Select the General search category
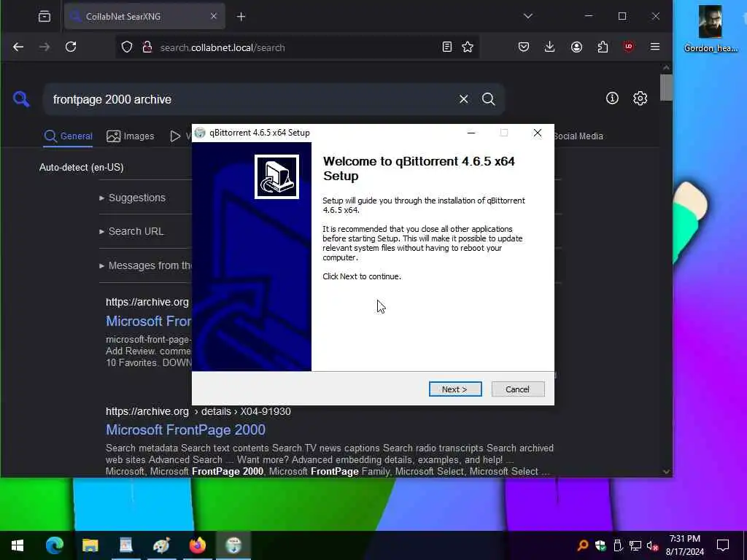 point(68,136)
